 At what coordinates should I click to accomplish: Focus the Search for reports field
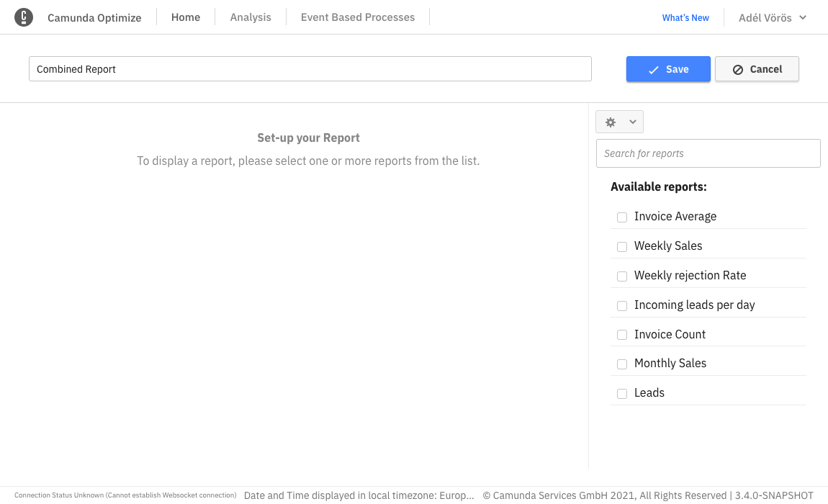coord(708,153)
